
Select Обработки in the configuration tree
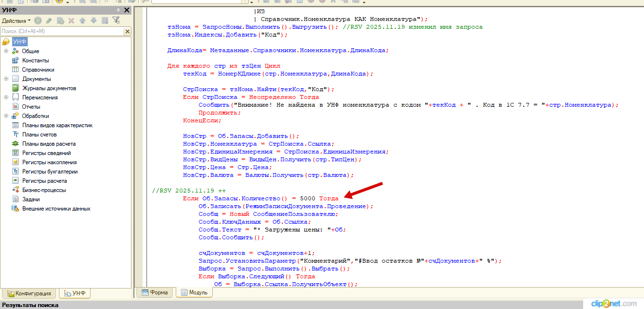pyautogui.click(x=36, y=116)
